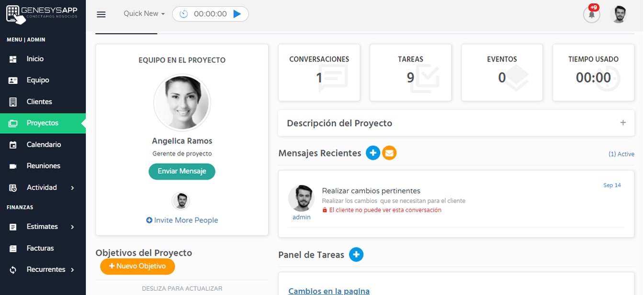Open the Invite More People link
Image resolution: width=644 pixels, height=295 pixels.
click(182, 220)
